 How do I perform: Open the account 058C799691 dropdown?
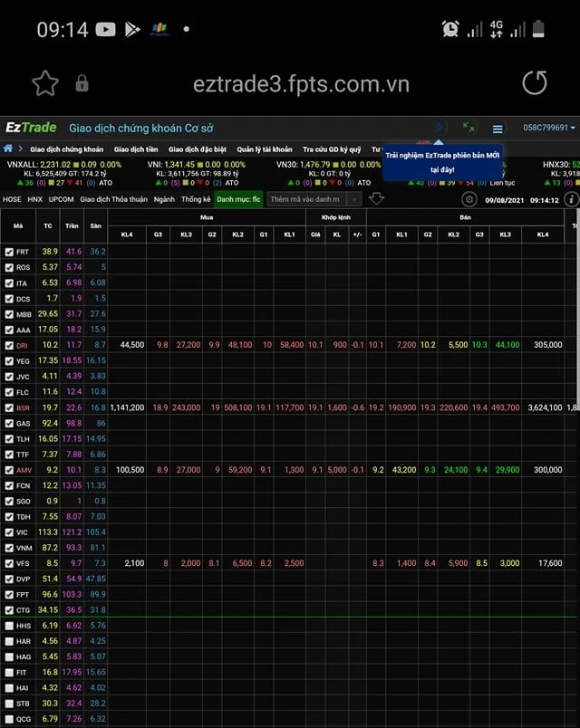tap(548, 128)
